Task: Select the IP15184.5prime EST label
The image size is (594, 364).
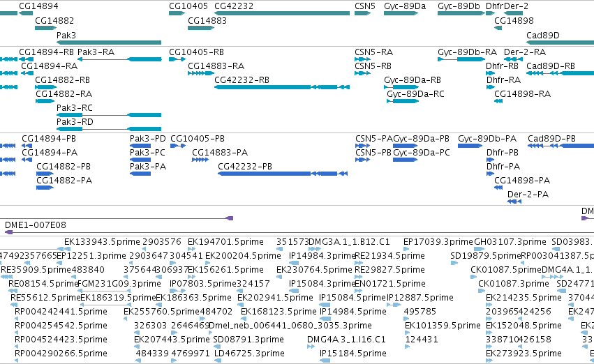Action: [x=353, y=354]
